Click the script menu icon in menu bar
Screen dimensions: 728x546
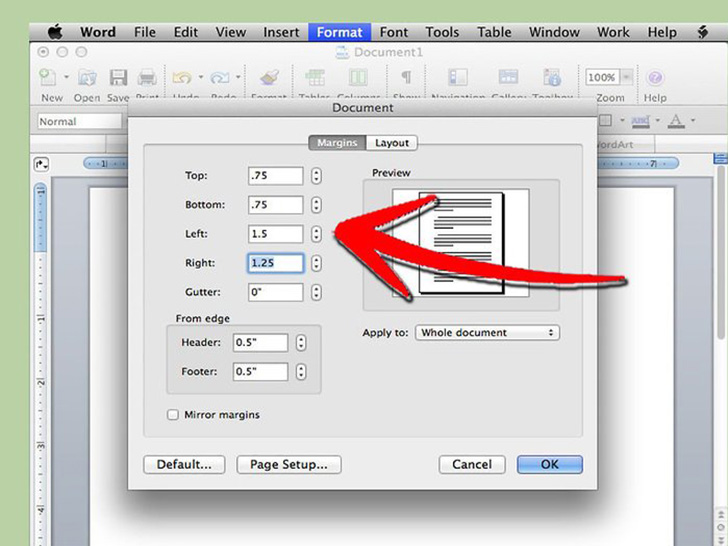pos(703,32)
